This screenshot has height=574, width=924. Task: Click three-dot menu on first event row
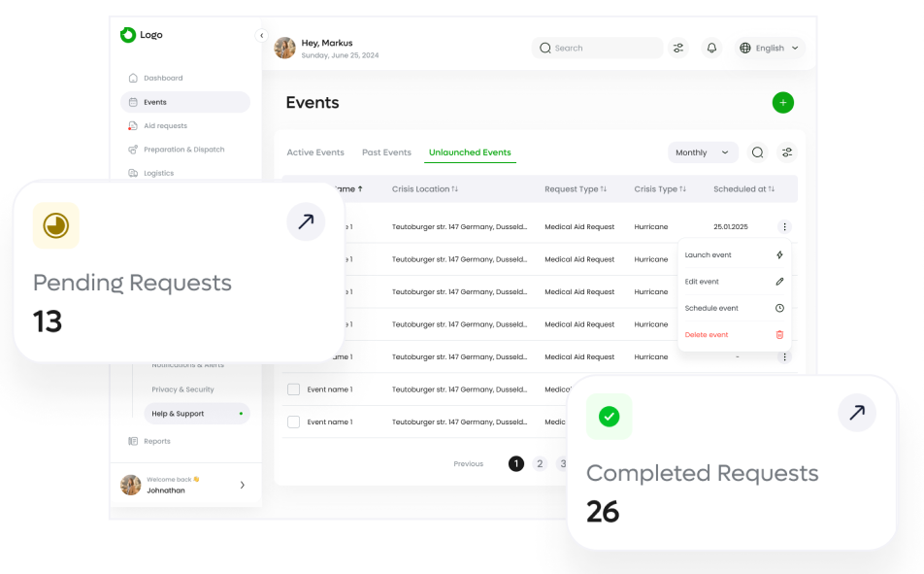tap(784, 227)
